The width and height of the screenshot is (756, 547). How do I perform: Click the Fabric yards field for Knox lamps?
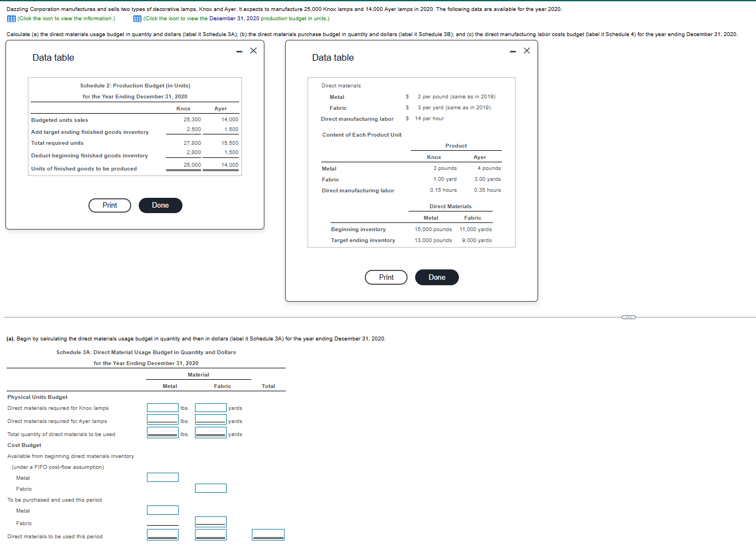(x=211, y=407)
